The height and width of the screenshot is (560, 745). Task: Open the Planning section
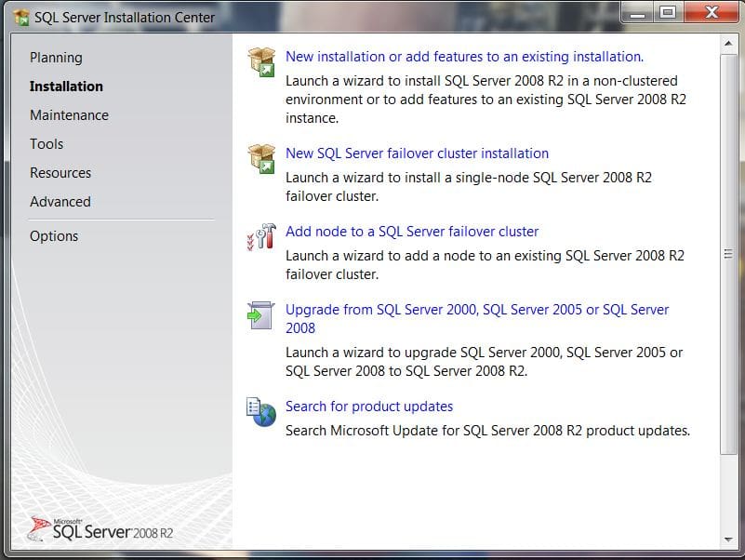click(x=56, y=58)
